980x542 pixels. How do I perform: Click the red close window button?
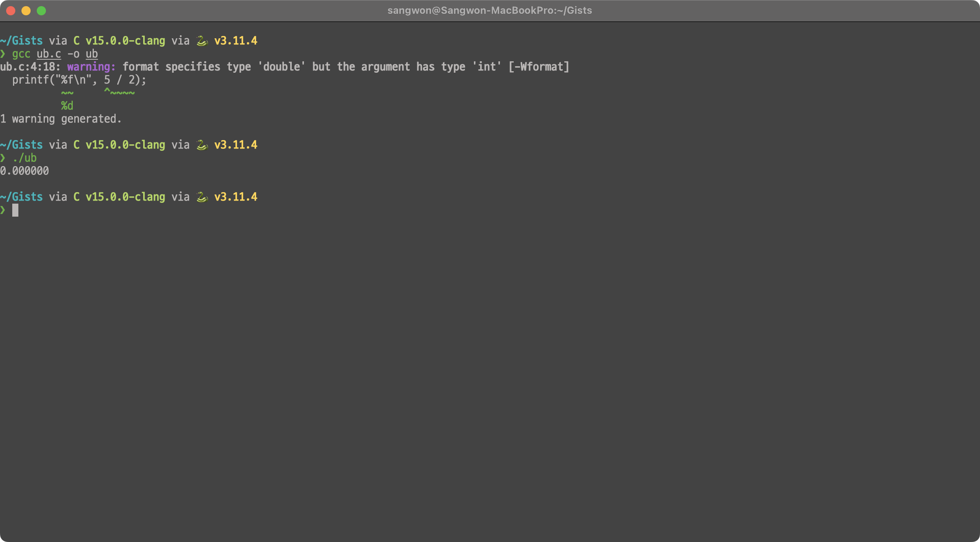(11, 11)
